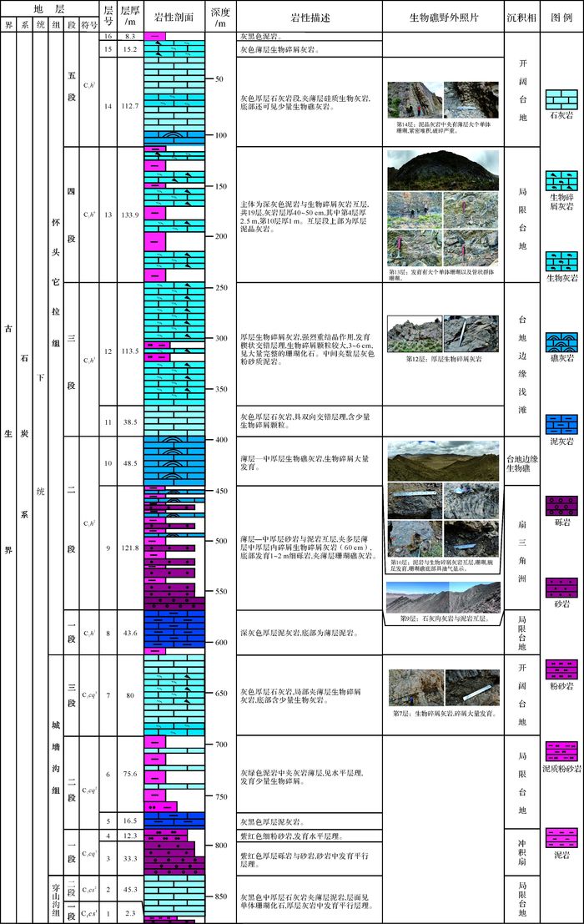Click the 石灰岩 legend symbol
Screen dimensions: 584x924
(561, 99)
